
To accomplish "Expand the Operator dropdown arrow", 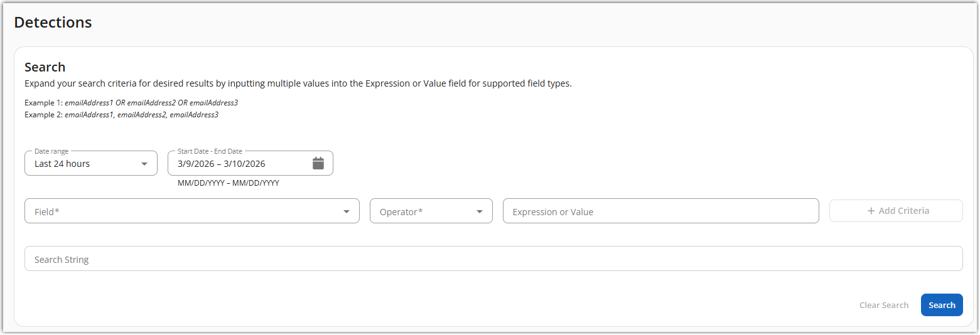I will point(480,212).
